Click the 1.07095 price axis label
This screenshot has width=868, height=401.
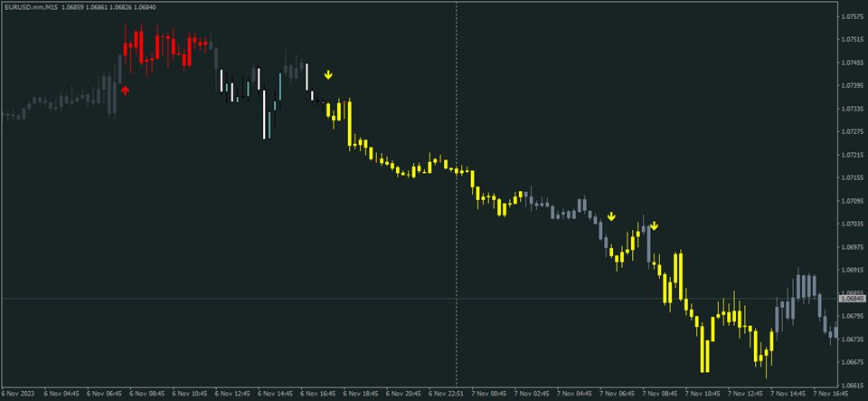coord(853,201)
